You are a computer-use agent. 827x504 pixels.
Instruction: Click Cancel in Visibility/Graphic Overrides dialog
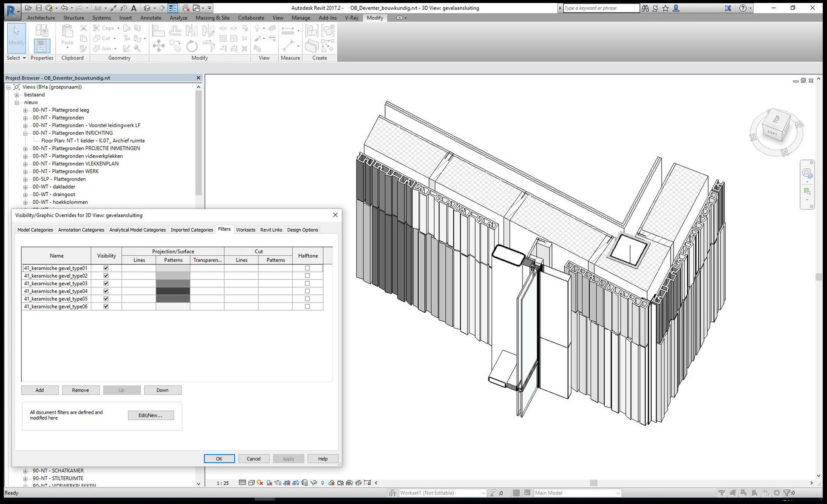click(254, 459)
